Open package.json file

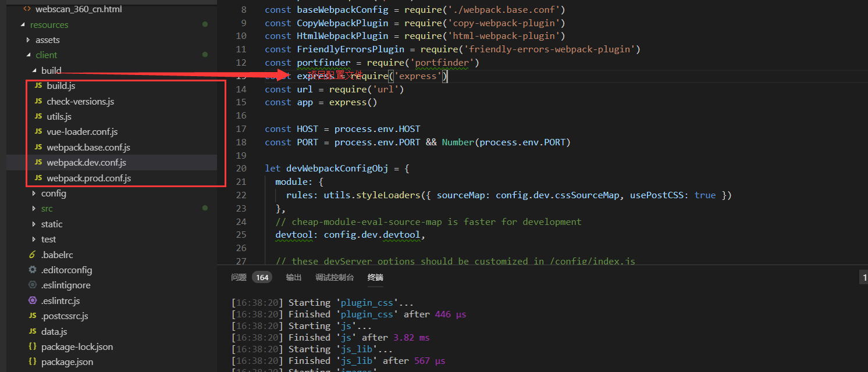67,362
